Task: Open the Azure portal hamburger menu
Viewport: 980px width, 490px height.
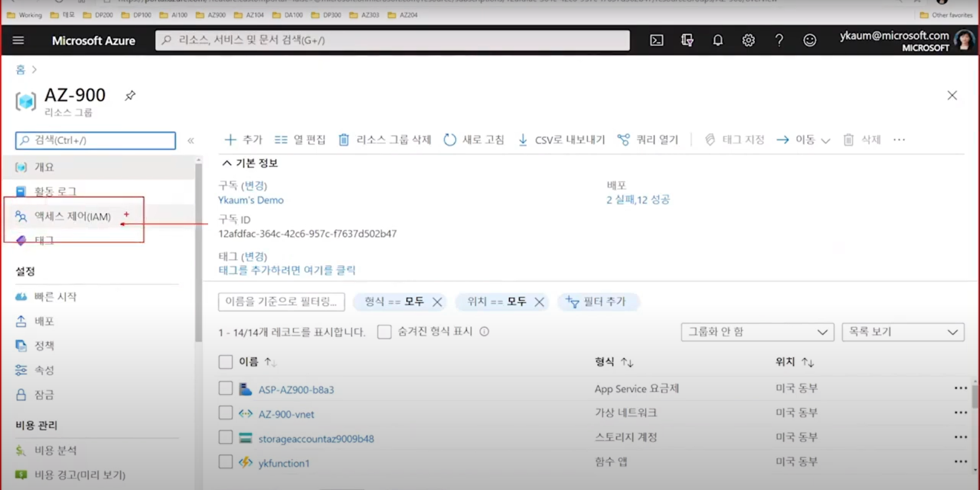Action: point(18,40)
